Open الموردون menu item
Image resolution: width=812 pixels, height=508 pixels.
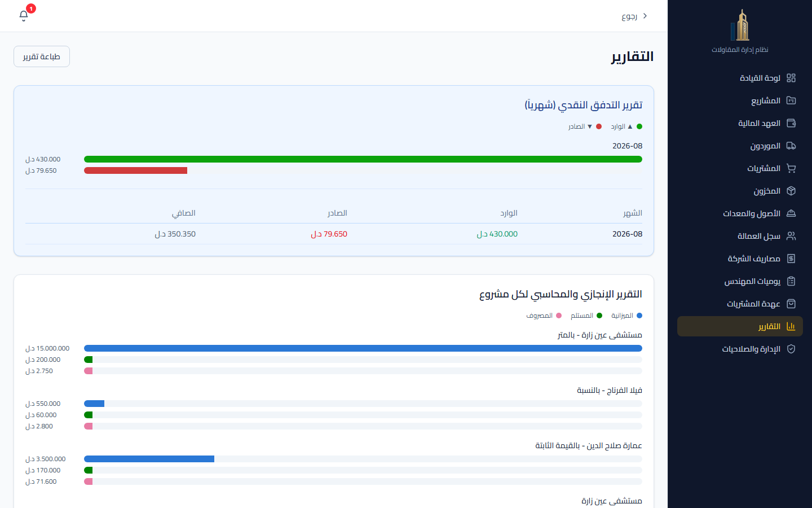(740, 146)
